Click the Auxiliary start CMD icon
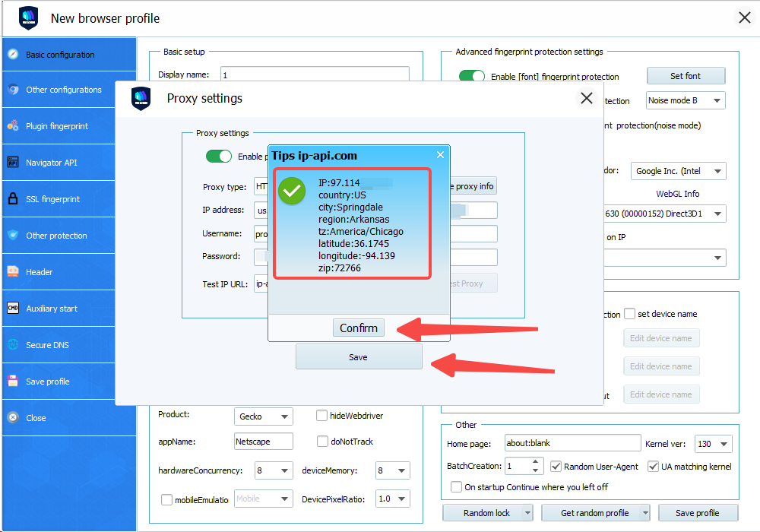The width and height of the screenshot is (760, 532). (x=12, y=309)
